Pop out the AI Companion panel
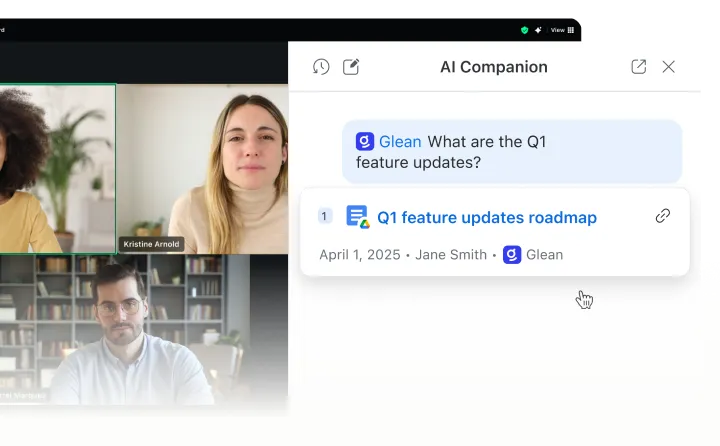Image resolution: width=720 pixels, height=446 pixels. (638, 67)
